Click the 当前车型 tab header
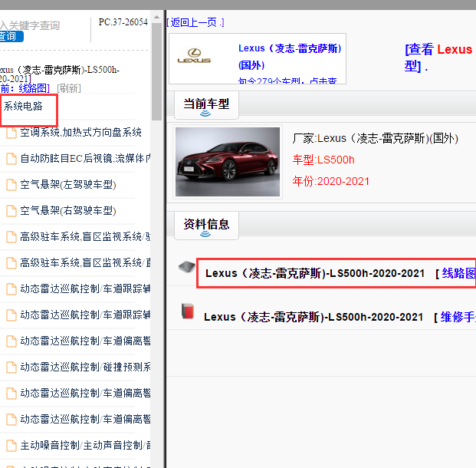Viewport: 476px width, 468px height. coord(206,105)
